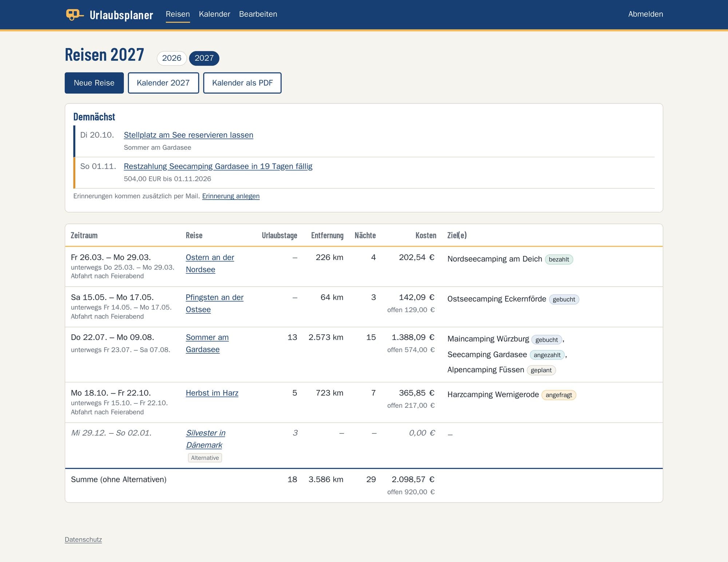Click angefragt badge for Harzcamping Wernigerode

click(559, 395)
